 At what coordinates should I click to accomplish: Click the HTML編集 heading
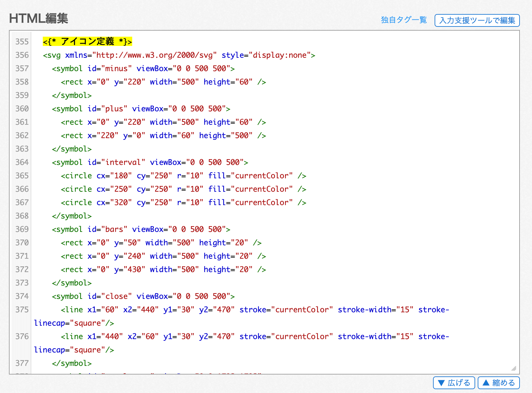click(x=39, y=19)
